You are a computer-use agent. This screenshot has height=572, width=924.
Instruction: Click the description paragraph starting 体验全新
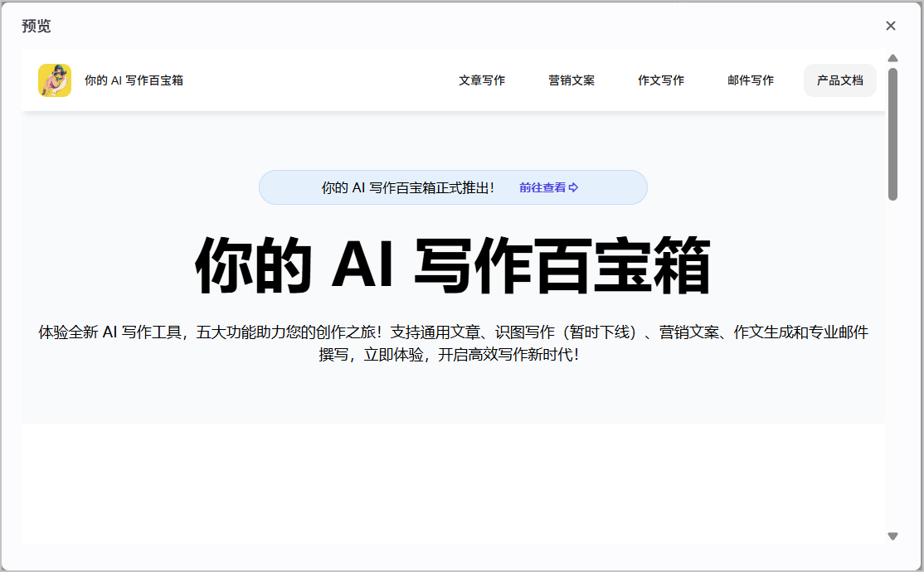(453, 343)
